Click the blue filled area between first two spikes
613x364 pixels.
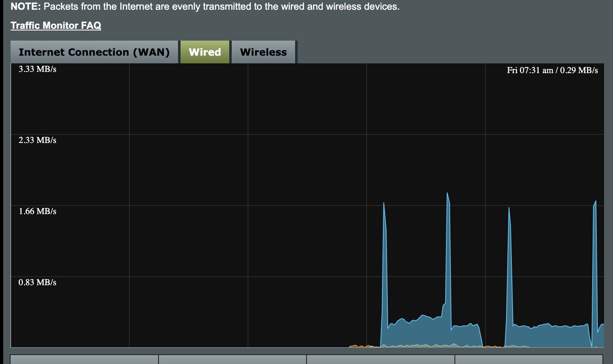419,331
